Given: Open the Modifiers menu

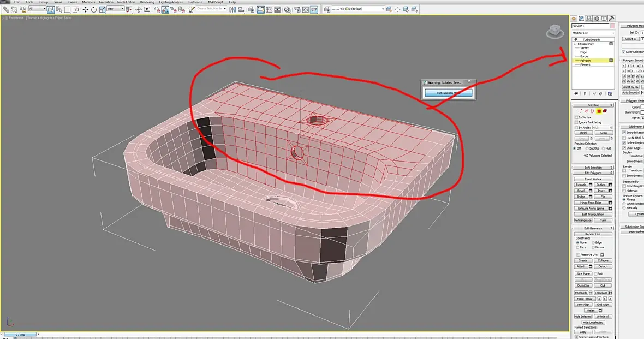Looking at the screenshot, I should coord(88,2).
